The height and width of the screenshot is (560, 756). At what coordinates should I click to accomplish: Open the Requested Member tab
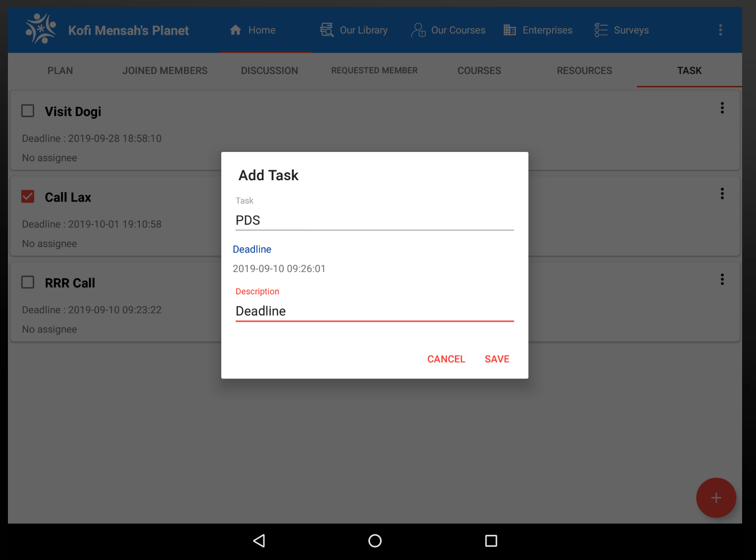pos(374,70)
